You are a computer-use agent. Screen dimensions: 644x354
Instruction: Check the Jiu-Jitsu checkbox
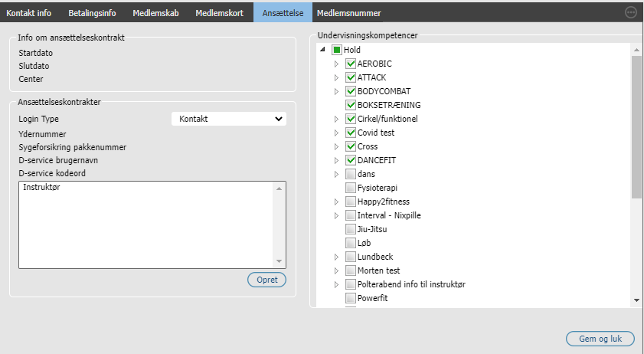(x=351, y=229)
